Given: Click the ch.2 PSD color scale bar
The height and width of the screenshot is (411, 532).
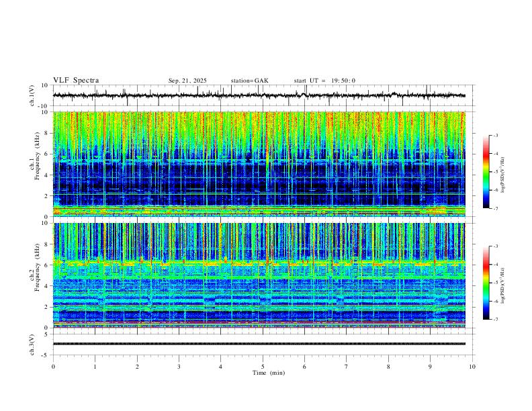Looking at the screenshot, I should [x=486, y=283].
